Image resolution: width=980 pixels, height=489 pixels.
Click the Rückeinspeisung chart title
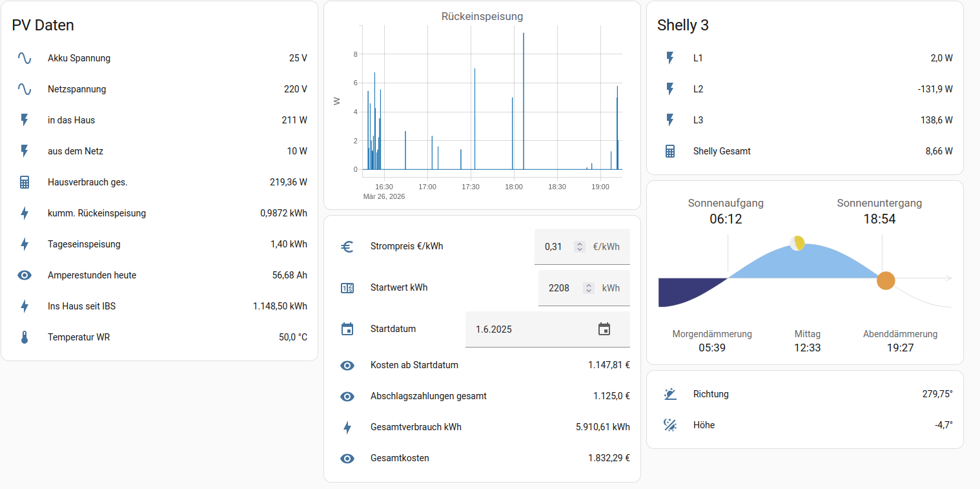(x=482, y=16)
